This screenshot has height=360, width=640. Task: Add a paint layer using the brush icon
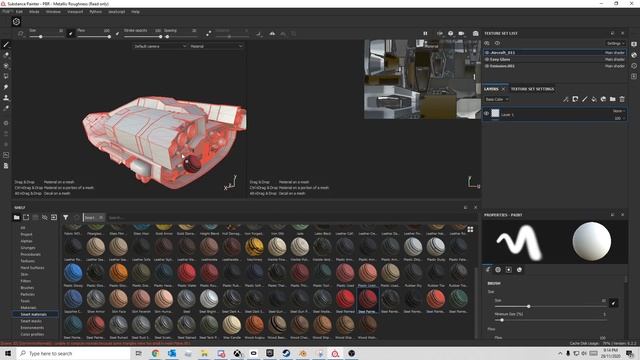pos(584,99)
